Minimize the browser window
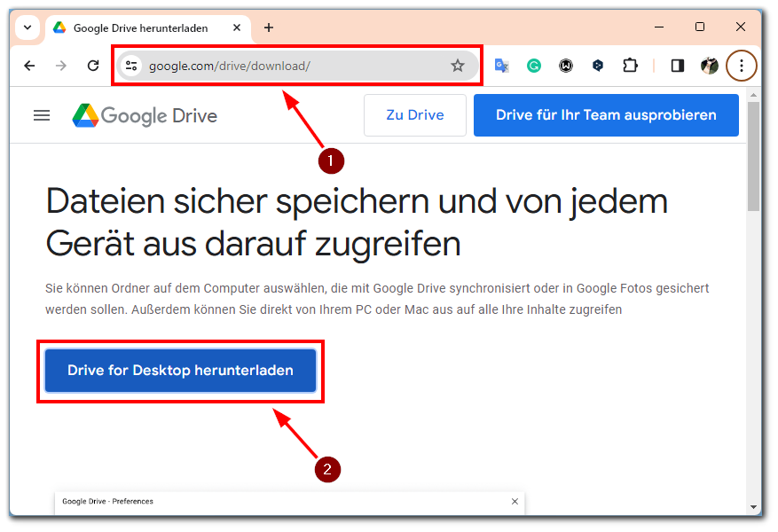778x532 pixels. click(x=659, y=27)
